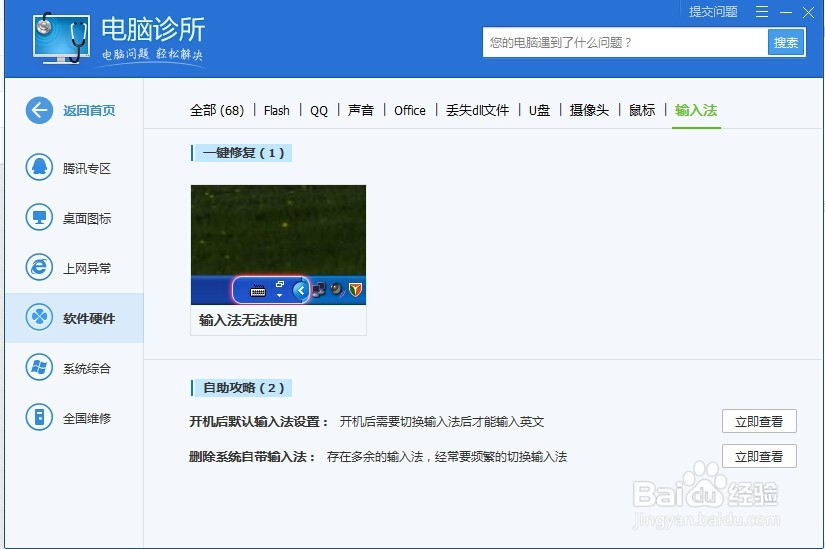Click the 上网异常 label
The width and height of the screenshot is (825, 549).
click(87, 268)
